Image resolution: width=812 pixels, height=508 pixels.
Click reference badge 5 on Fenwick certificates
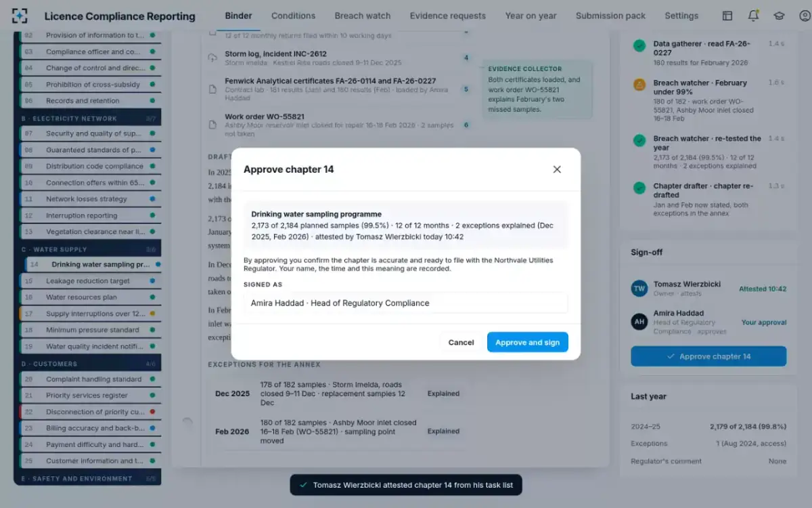(x=466, y=89)
